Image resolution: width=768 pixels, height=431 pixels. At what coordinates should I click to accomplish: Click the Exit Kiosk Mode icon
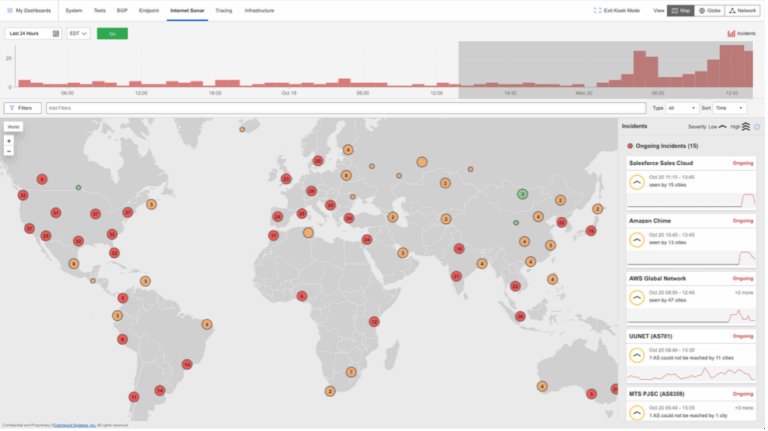click(x=598, y=10)
